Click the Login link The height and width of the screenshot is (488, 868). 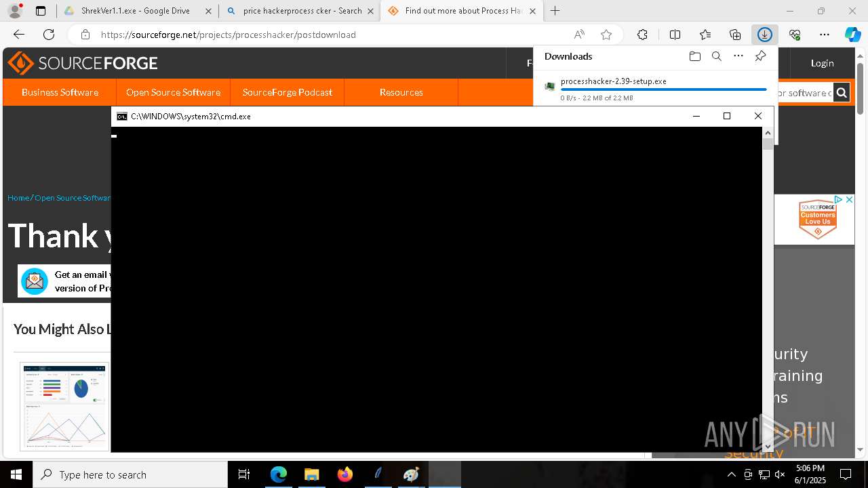(x=822, y=63)
